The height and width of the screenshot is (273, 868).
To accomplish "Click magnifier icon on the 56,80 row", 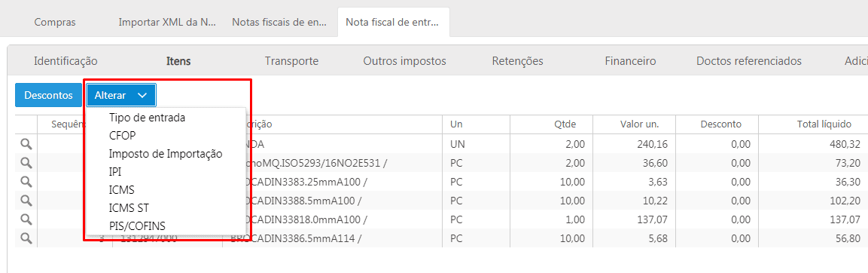I will click(26, 238).
